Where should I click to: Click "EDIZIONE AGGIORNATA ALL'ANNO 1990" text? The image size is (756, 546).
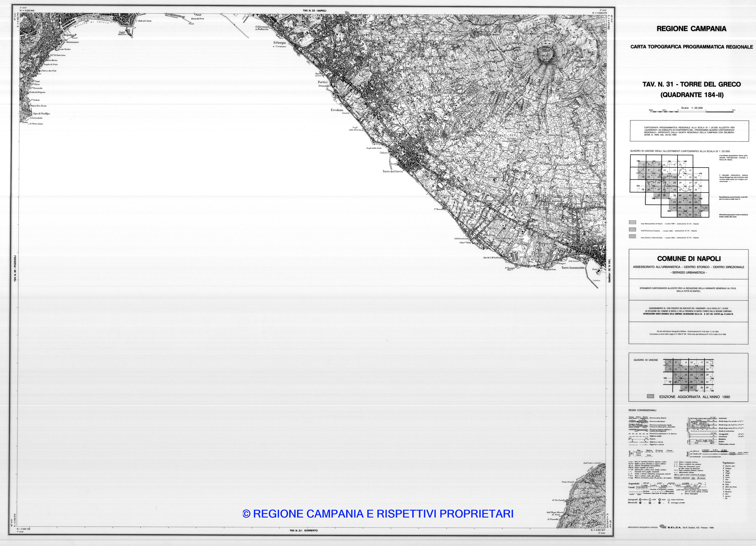pos(694,397)
